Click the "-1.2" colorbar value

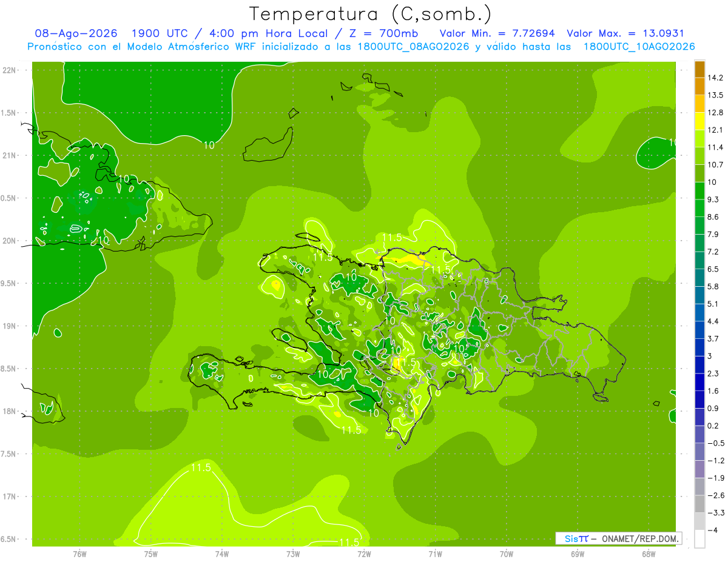coord(715,461)
